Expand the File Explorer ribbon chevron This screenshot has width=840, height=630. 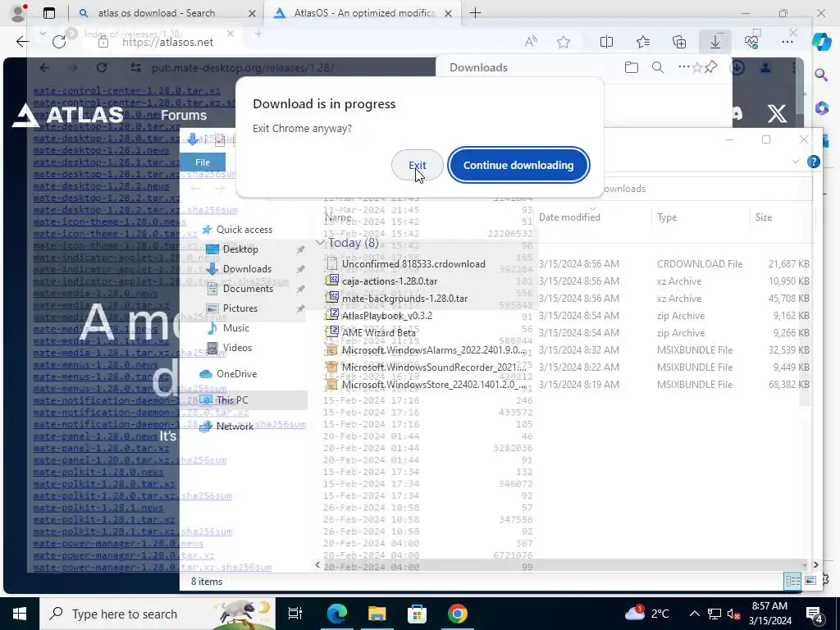pos(796,162)
